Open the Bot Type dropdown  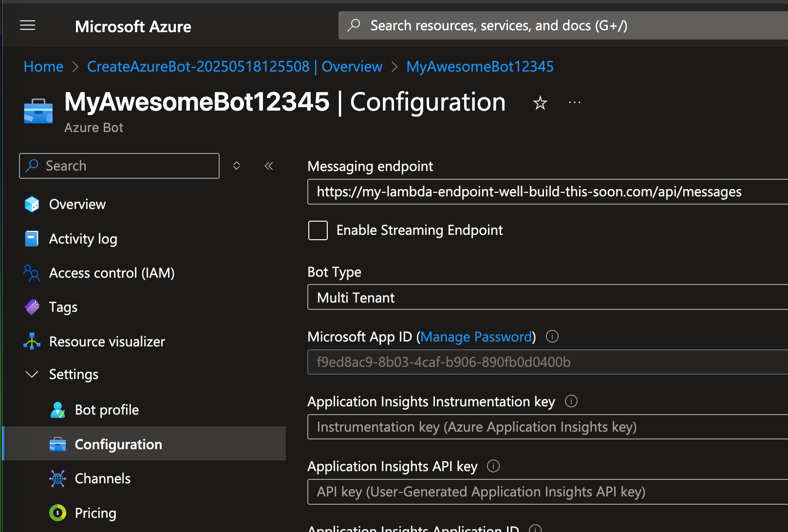pyautogui.click(x=545, y=297)
